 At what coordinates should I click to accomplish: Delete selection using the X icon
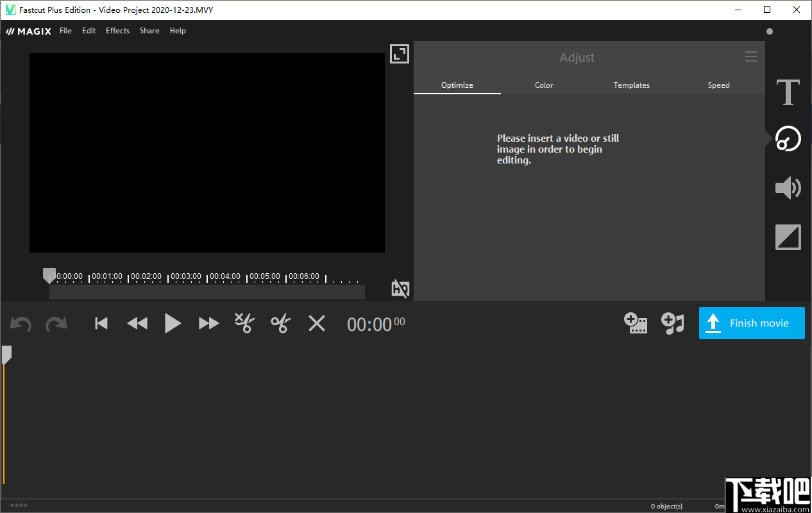coord(316,323)
